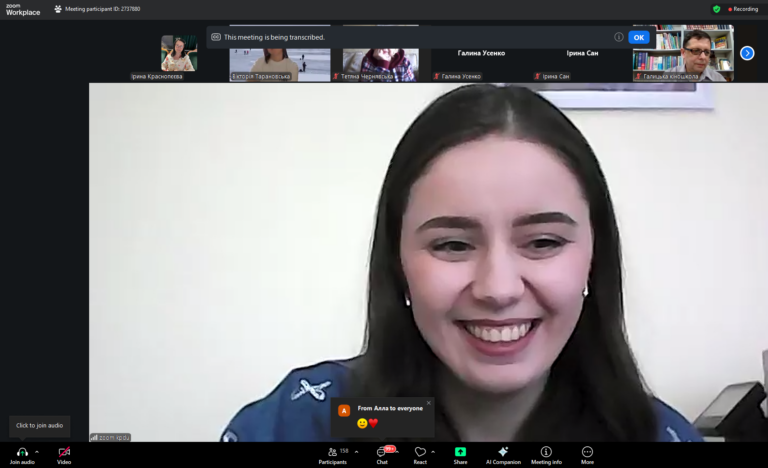Open the React menu

coord(420,455)
